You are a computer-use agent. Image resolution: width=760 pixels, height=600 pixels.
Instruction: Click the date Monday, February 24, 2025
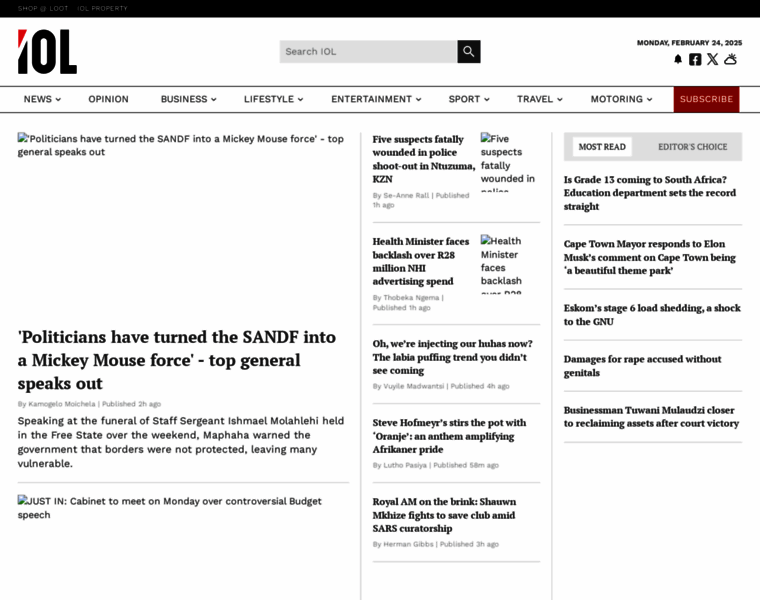tap(689, 43)
